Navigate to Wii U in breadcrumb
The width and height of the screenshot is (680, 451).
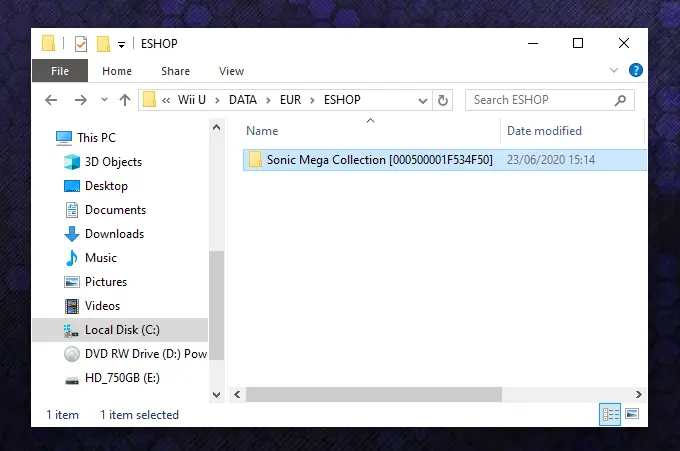click(192, 100)
